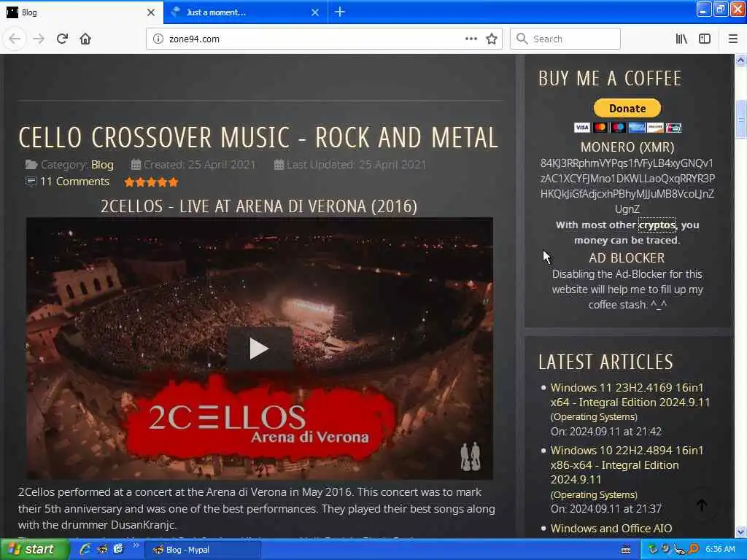The width and height of the screenshot is (747, 560).
Task: Open the browser home page
Action: [x=85, y=39]
